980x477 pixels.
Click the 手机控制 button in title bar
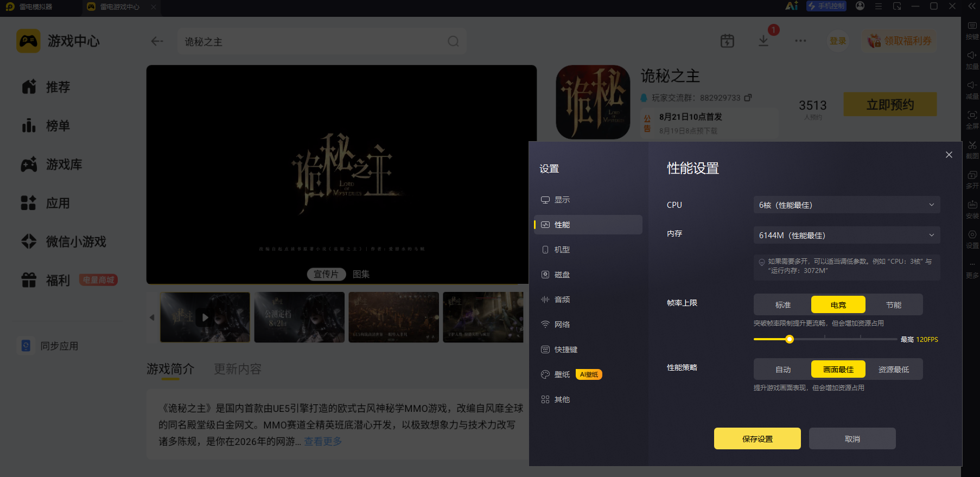point(826,6)
